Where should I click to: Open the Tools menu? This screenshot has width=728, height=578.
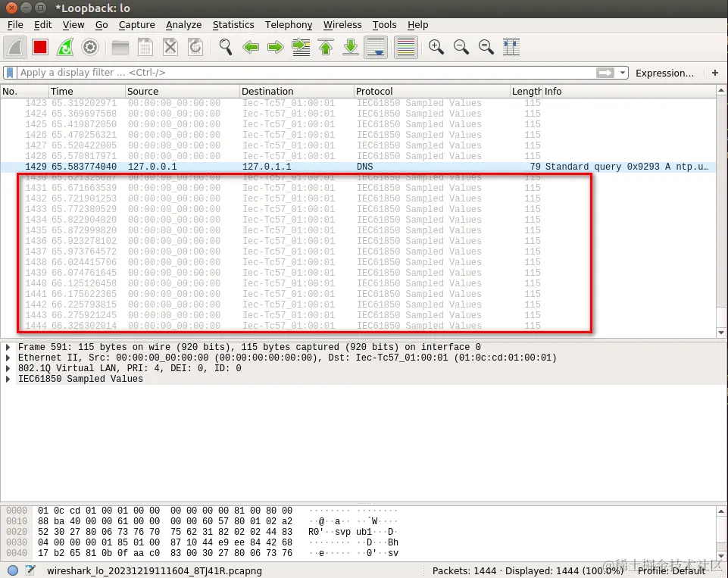tap(384, 25)
